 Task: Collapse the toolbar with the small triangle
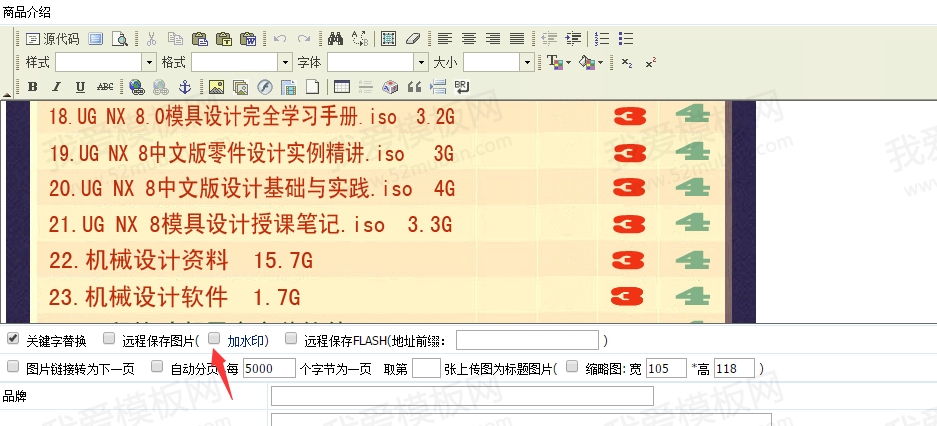[7, 94]
